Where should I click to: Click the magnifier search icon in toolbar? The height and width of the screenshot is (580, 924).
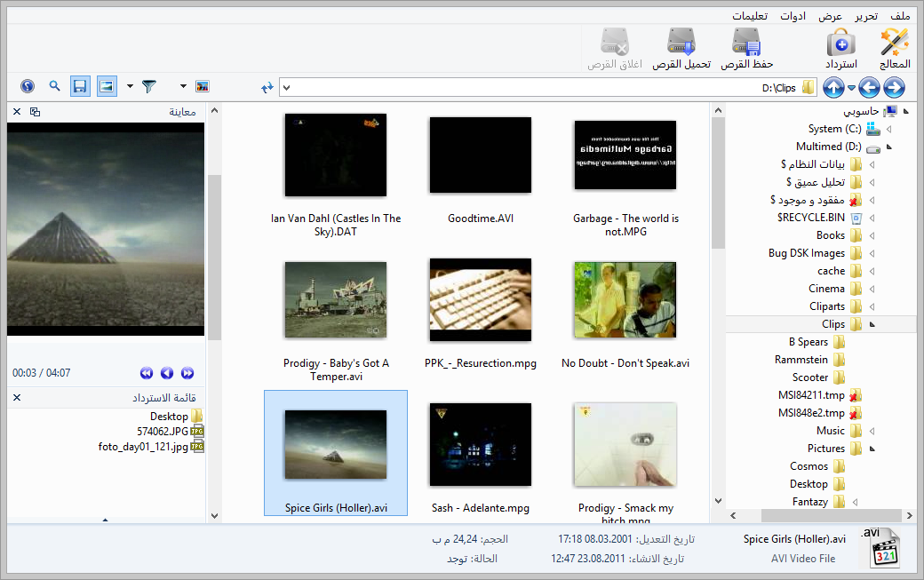click(54, 86)
